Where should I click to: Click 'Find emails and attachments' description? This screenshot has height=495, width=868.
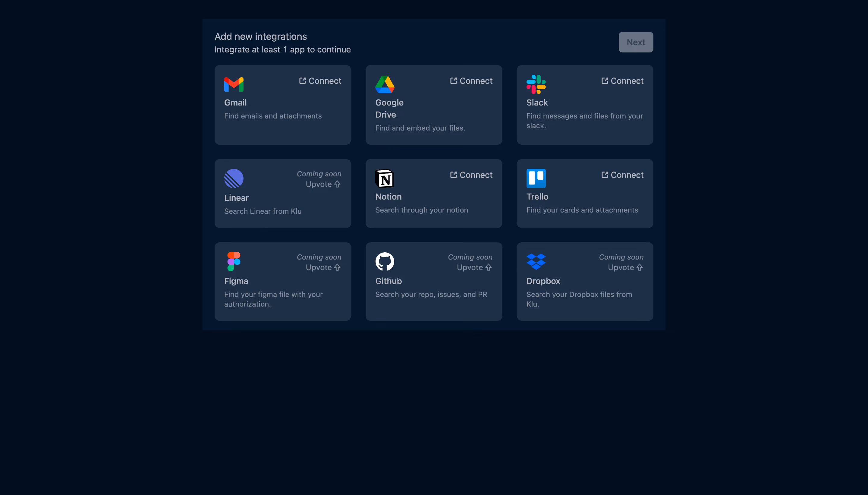(x=273, y=116)
